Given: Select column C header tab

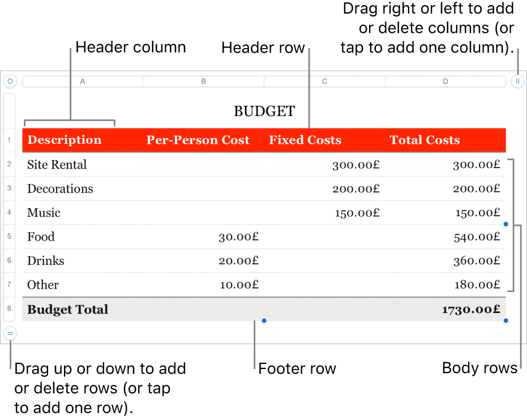Looking at the screenshot, I should click(x=325, y=82).
